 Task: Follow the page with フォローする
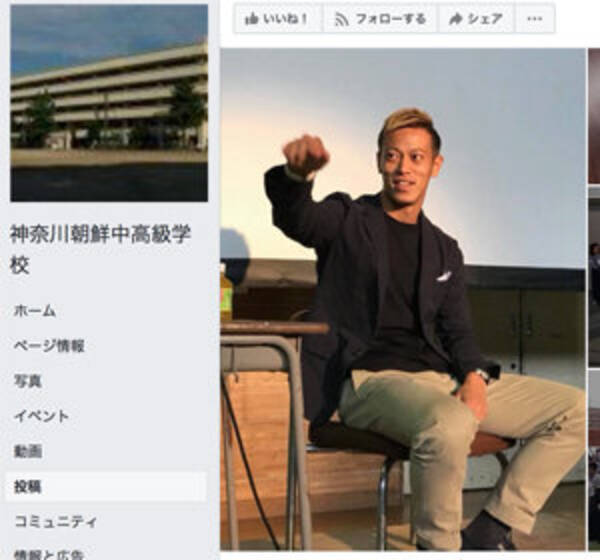[380, 18]
